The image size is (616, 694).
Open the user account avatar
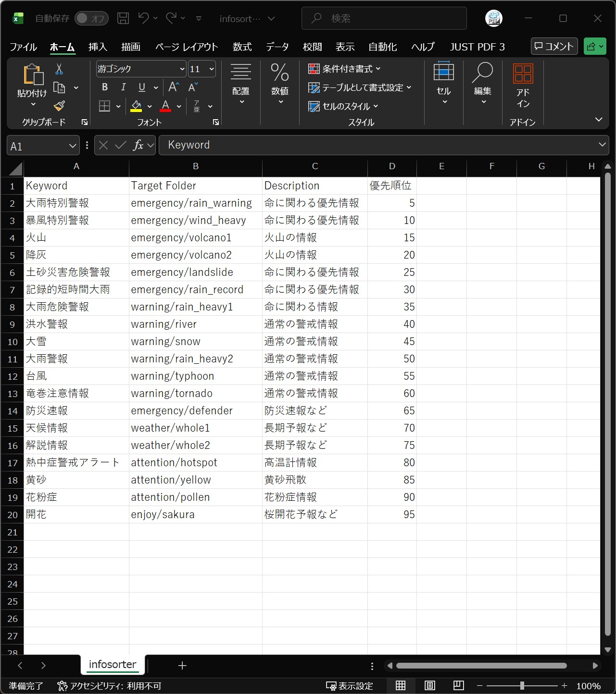pyautogui.click(x=493, y=18)
